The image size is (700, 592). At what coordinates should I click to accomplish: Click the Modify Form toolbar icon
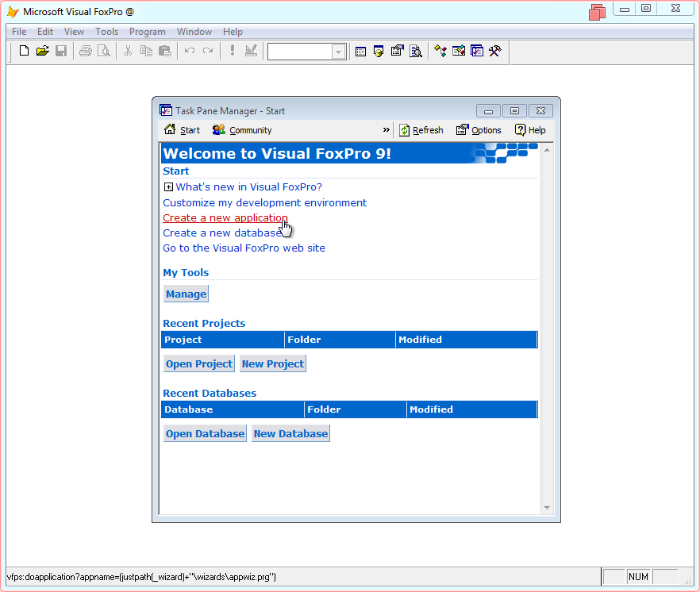251,51
